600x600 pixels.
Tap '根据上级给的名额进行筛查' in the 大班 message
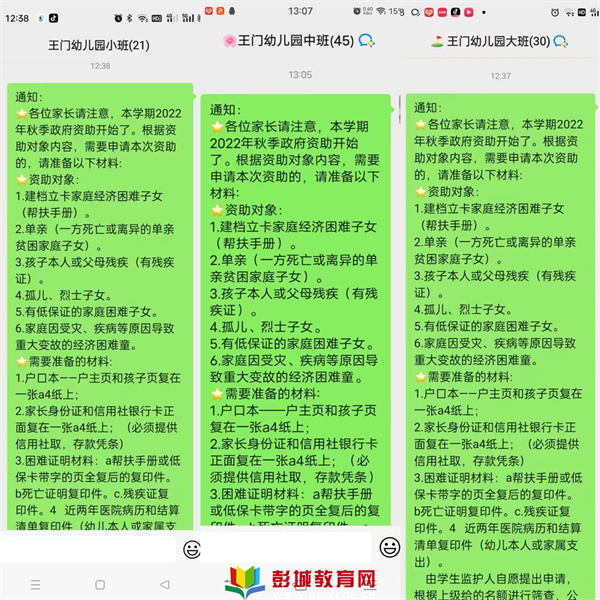coord(487,595)
